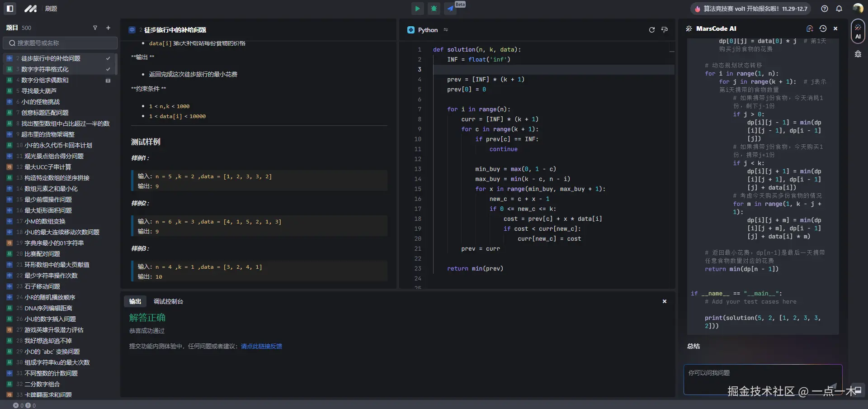Click 测试样例 section heading
868x409 pixels.
pos(146,142)
